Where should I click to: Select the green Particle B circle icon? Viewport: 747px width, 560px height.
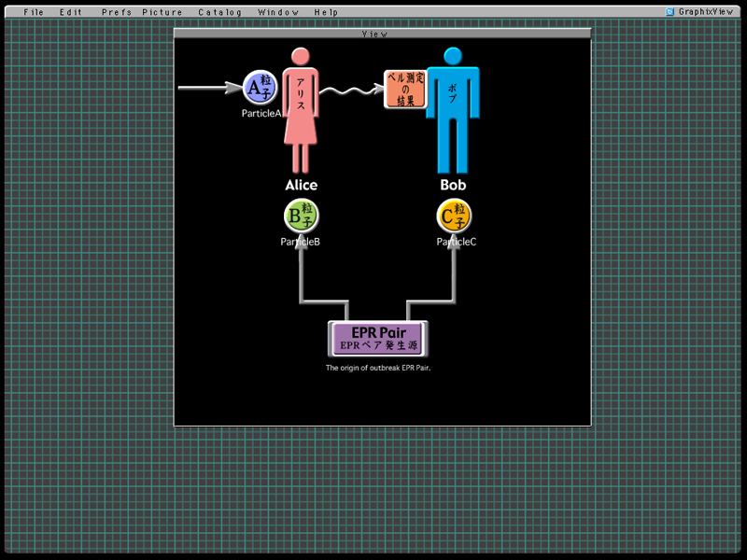(302, 217)
